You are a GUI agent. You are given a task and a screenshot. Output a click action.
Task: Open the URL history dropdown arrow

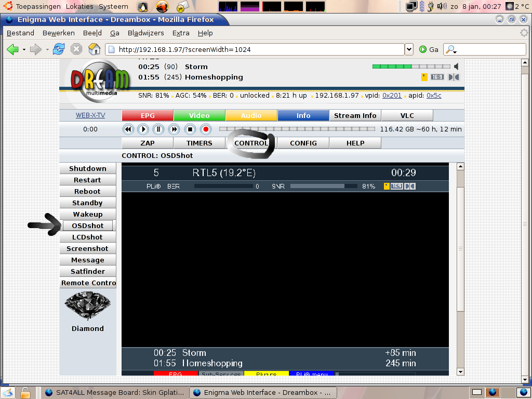409,49
